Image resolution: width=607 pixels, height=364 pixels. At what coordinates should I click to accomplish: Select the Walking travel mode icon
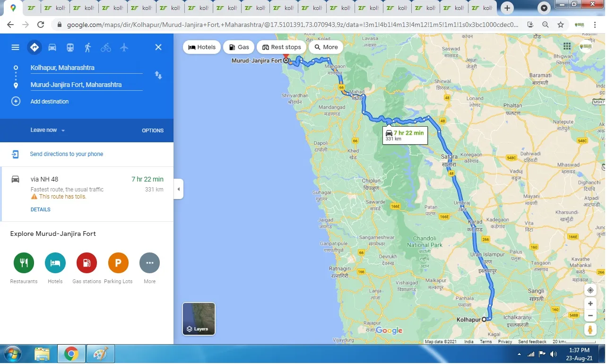[x=88, y=47]
